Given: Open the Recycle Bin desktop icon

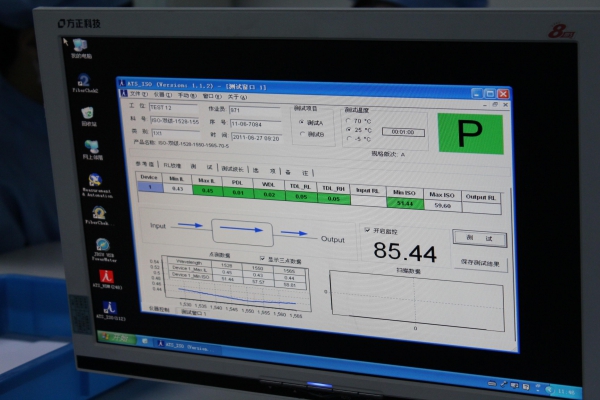Looking at the screenshot, I should pos(88,116).
